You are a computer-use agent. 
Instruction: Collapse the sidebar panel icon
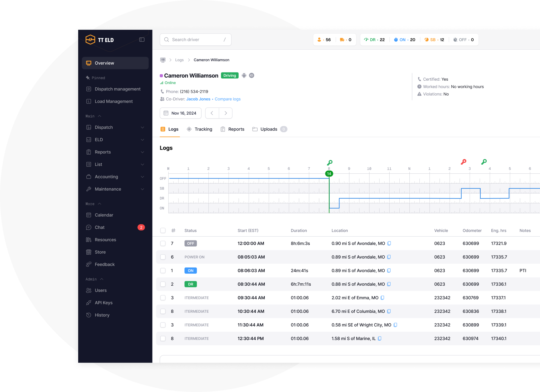click(142, 40)
